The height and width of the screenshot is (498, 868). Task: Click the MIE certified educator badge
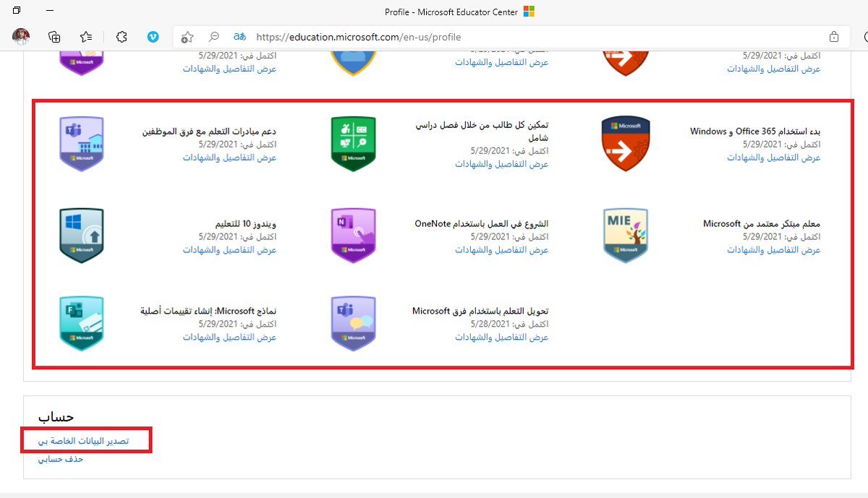pyautogui.click(x=626, y=236)
